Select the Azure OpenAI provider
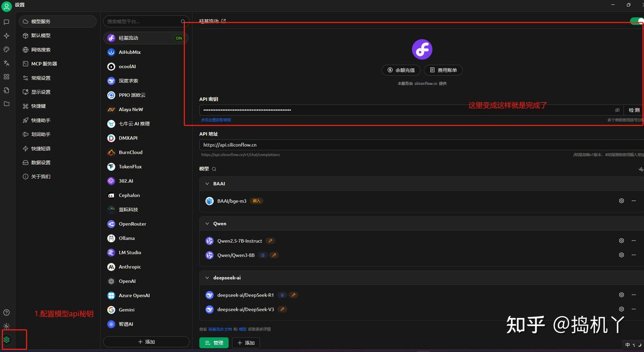644x352 pixels. click(146, 296)
